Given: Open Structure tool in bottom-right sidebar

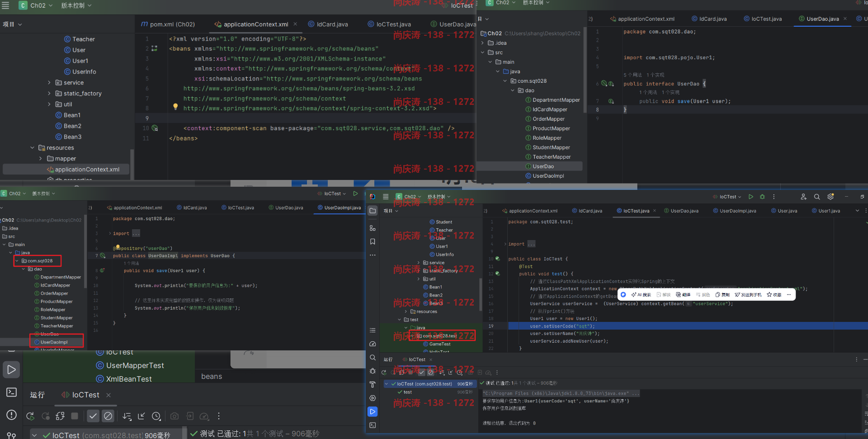Looking at the screenshot, I should click(373, 228).
